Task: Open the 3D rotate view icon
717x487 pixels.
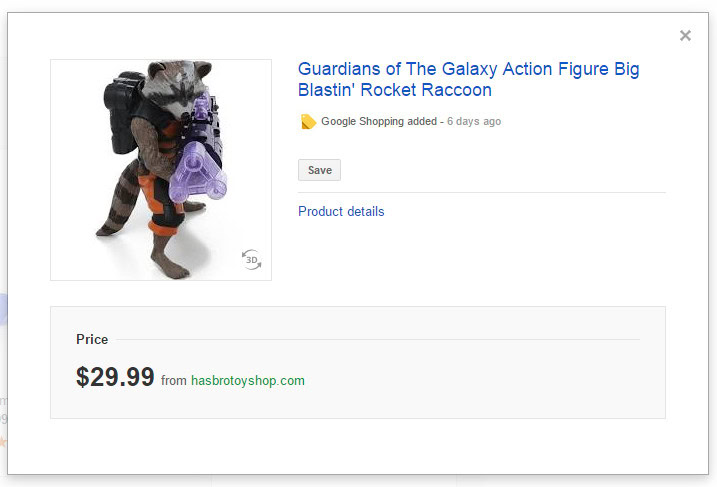Action: (251, 260)
